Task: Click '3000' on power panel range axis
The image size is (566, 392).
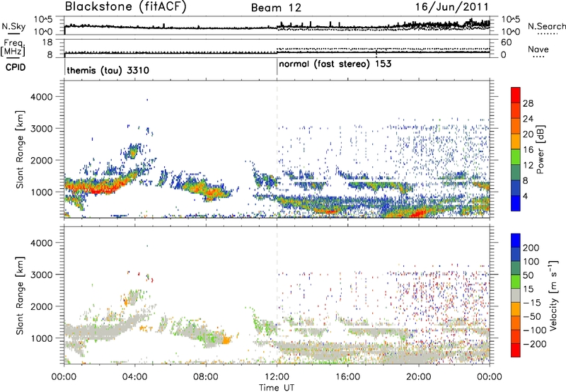Action: [41, 129]
